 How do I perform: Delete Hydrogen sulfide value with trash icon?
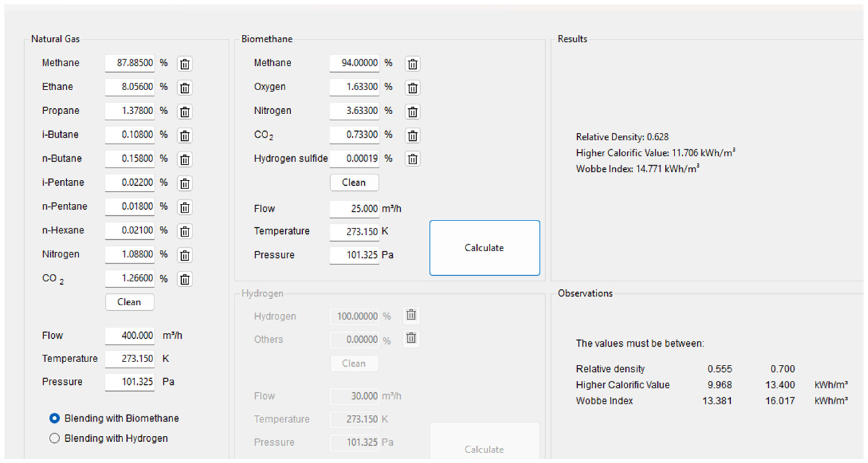412,159
